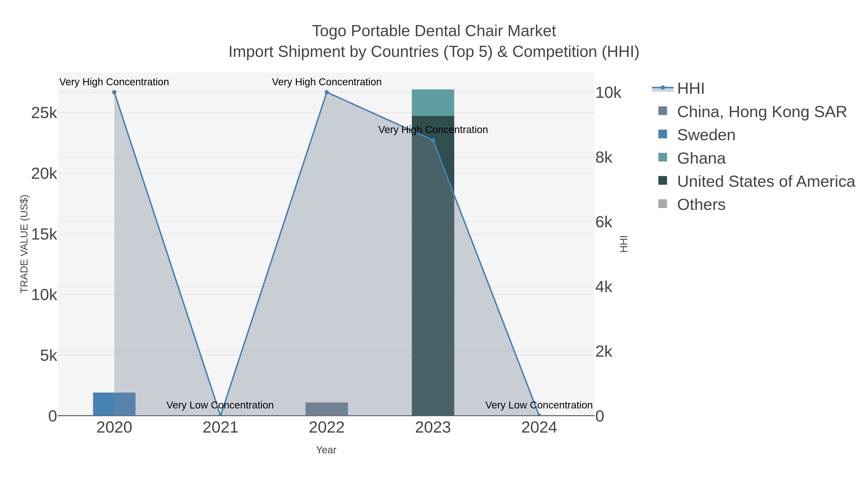Click the Sweden blue legend swatch
868x488 pixels.
click(663, 134)
